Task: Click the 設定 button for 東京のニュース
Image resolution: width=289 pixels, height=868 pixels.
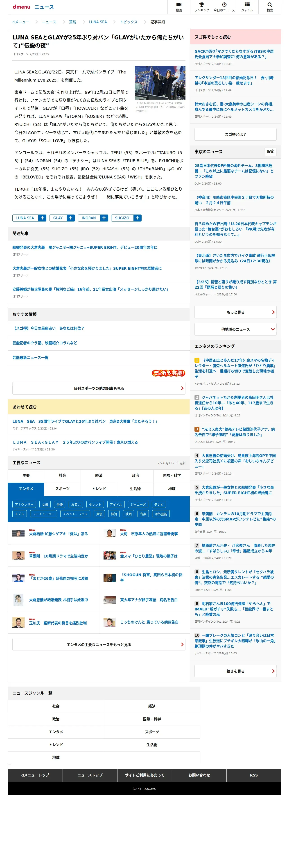Action: (271, 152)
